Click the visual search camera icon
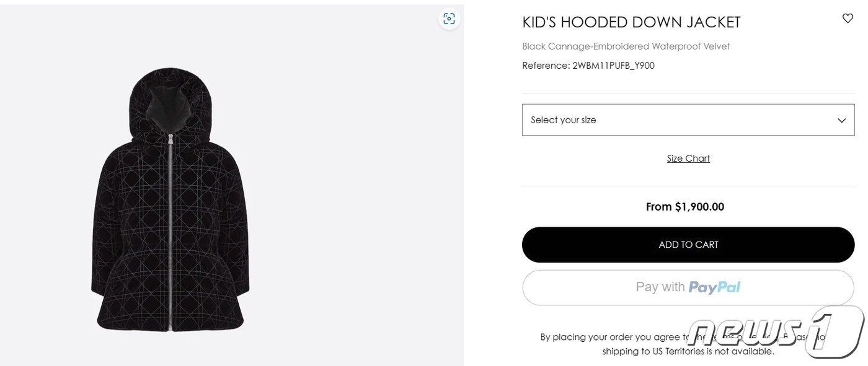Viewport: 868px width, 366px height. tap(449, 19)
